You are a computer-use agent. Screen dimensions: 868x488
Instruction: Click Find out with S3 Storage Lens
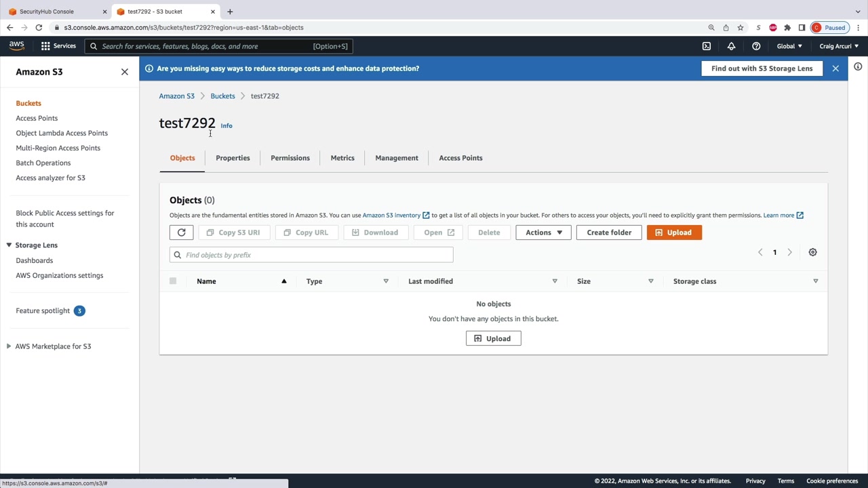[762, 68]
